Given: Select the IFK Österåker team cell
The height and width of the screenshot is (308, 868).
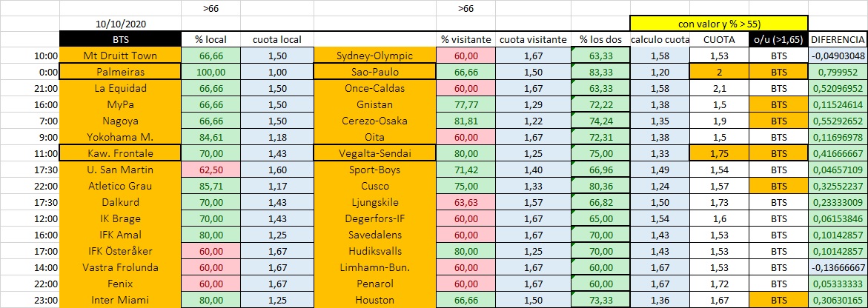Looking at the screenshot, I should point(120,251).
